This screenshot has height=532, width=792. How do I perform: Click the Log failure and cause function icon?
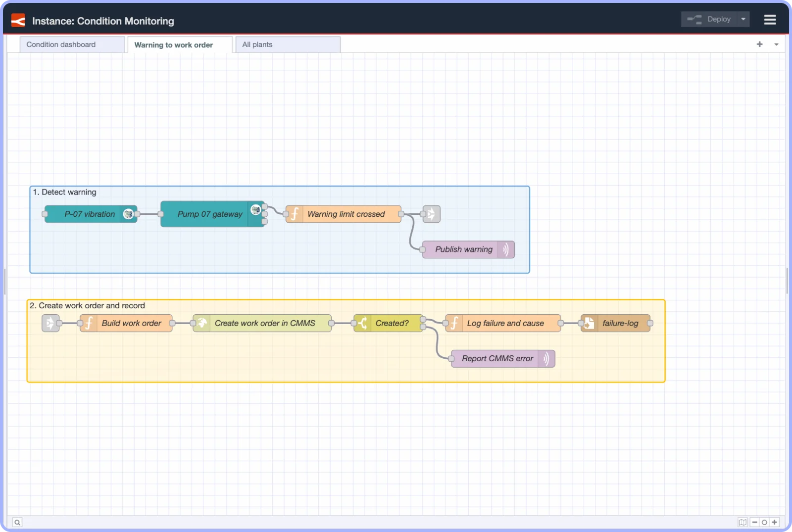click(x=454, y=323)
